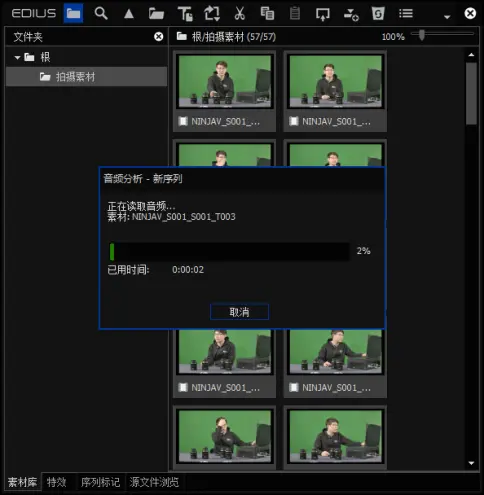Screen dimensions: 484x495
Task: Select the first NINJAV_S001 clip thumbnail
Action: (x=225, y=91)
